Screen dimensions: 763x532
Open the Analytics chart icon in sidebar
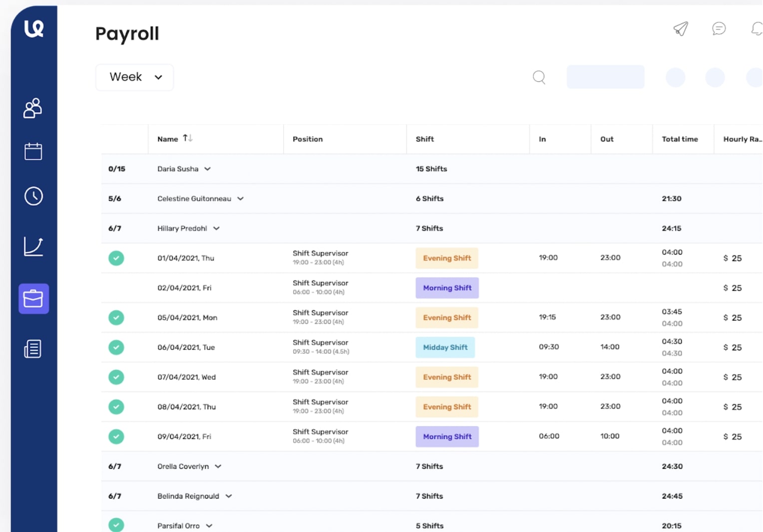coord(32,246)
